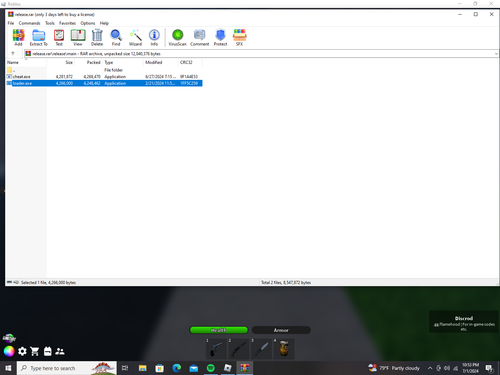Open File Explorer from the taskbar
Viewport: 500px width, 375px height.
click(x=143, y=368)
